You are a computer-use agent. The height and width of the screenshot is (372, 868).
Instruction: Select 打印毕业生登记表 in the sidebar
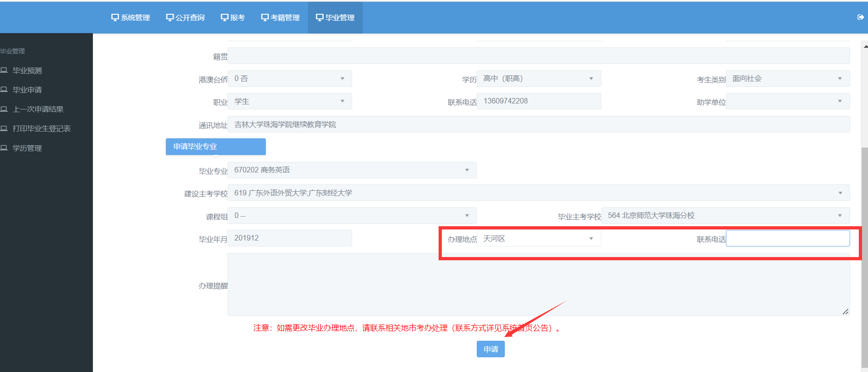point(41,129)
